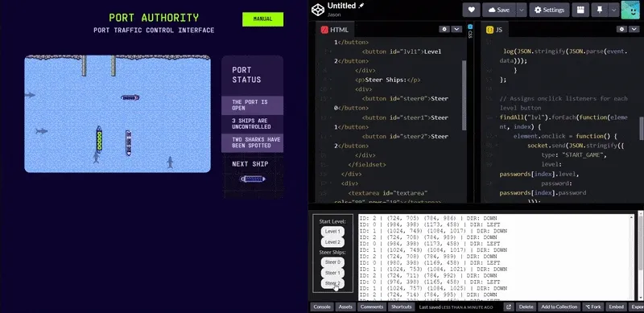Pin this pen using the pushpin icon
The width and height of the screenshot is (644, 313).
click(x=599, y=10)
